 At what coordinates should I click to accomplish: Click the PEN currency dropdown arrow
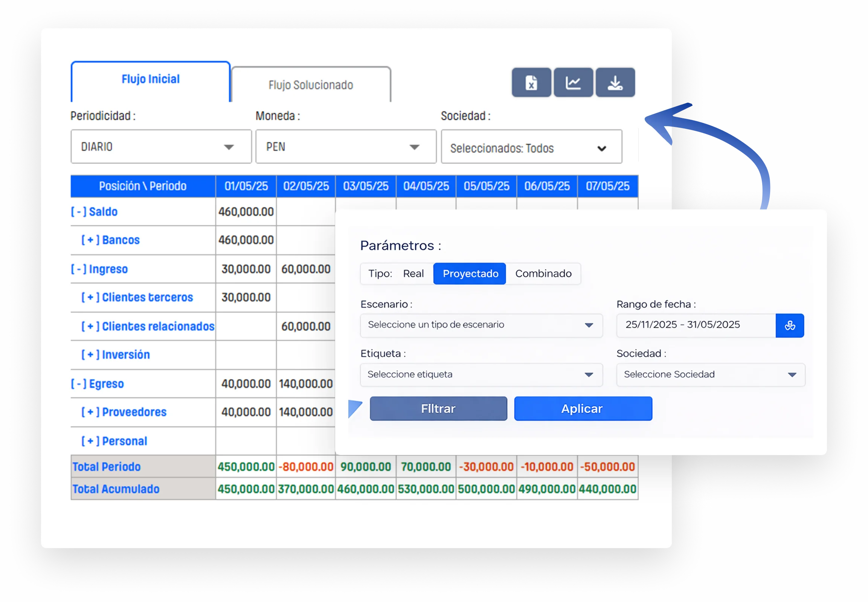click(x=414, y=147)
